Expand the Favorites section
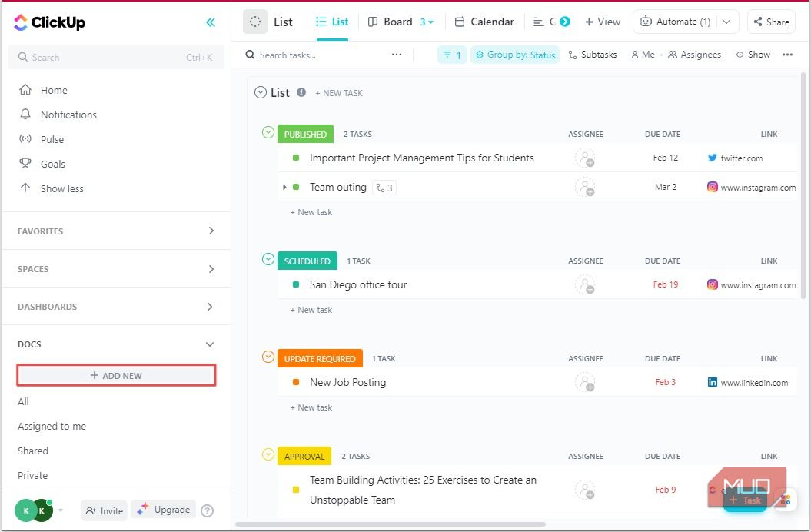This screenshot has height=532, width=811. tap(211, 231)
